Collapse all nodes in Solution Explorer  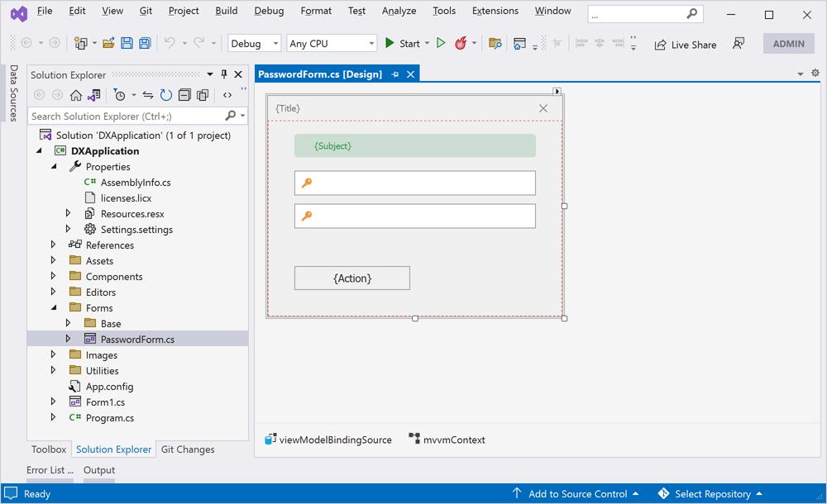pos(184,95)
